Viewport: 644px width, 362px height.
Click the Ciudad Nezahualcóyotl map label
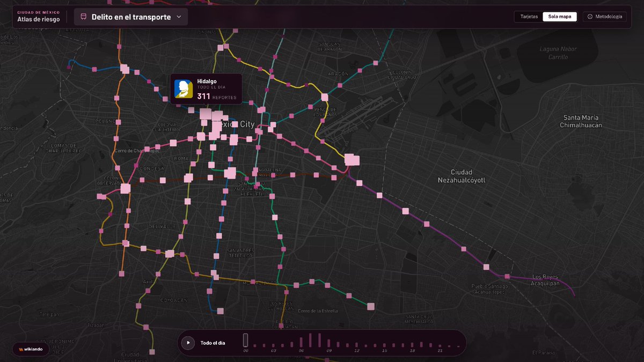[461, 176]
